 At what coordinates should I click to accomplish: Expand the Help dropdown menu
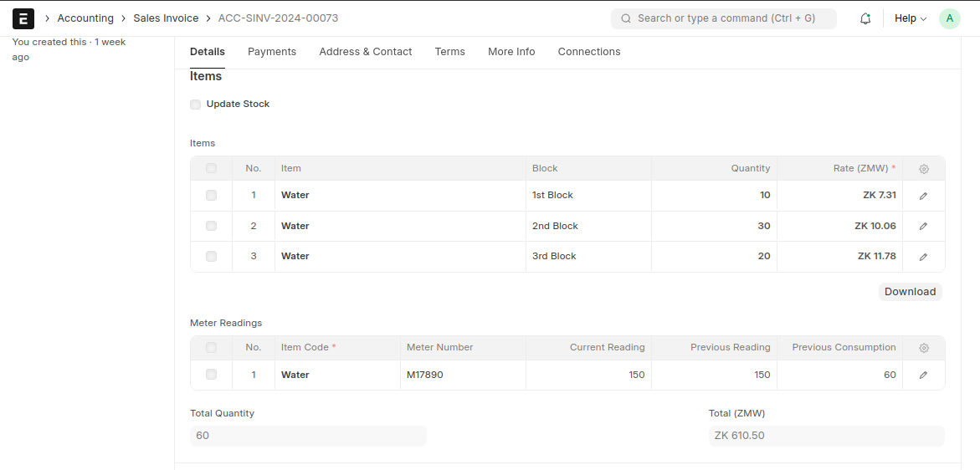pos(910,18)
